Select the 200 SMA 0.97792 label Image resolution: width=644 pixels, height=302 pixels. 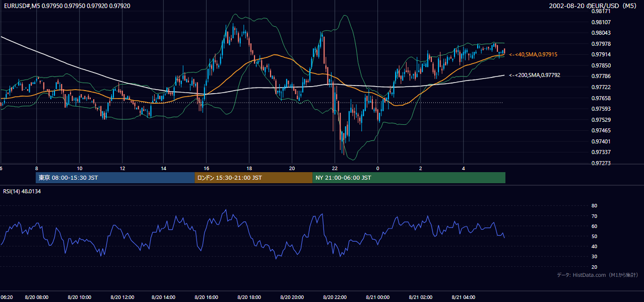click(535, 75)
